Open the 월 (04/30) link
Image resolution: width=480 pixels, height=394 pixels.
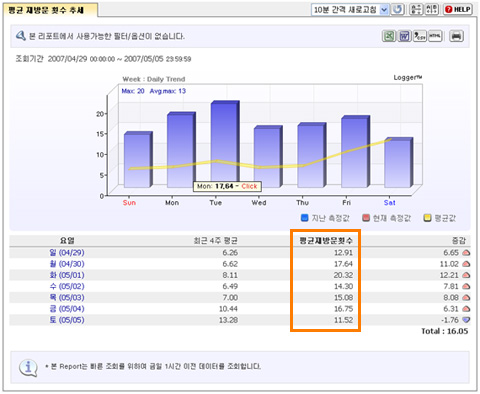(67, 264)
